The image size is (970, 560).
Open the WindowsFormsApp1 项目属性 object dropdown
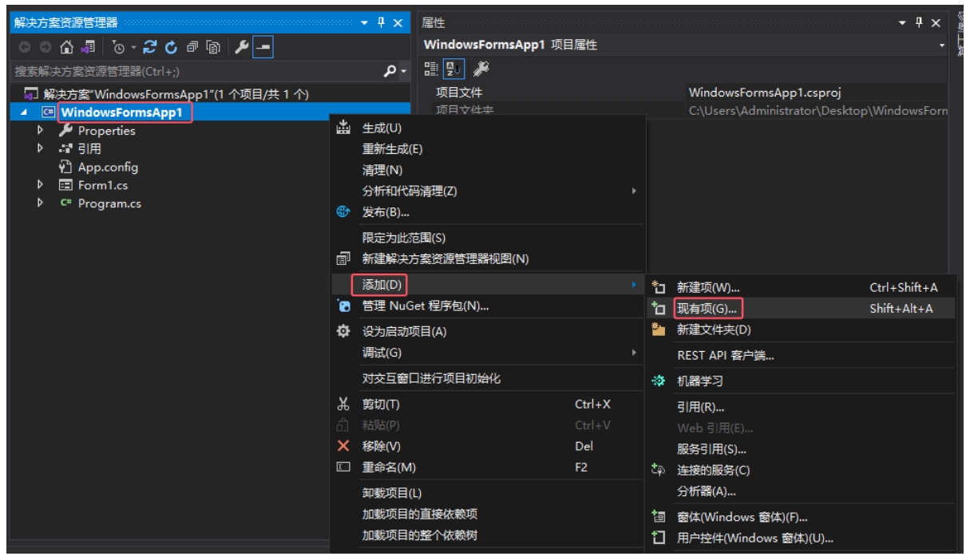[x=940, y=45]
